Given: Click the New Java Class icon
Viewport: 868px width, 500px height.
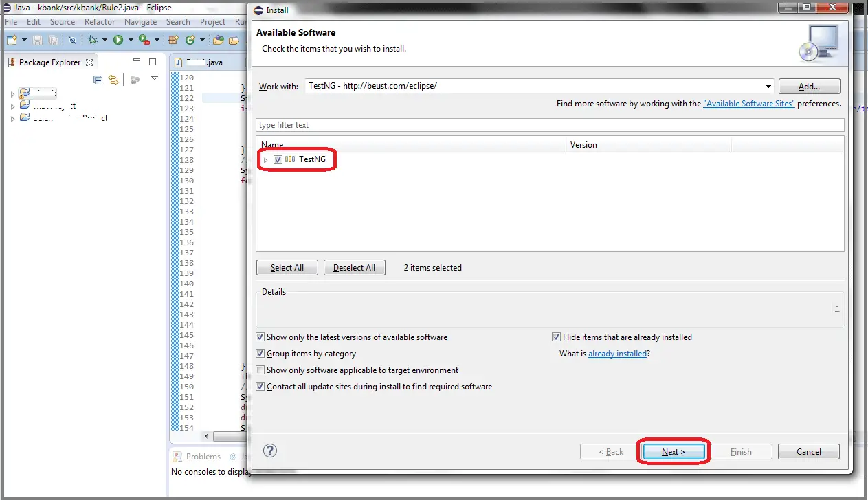Looking at the screenshot, I should click(190, 41).
